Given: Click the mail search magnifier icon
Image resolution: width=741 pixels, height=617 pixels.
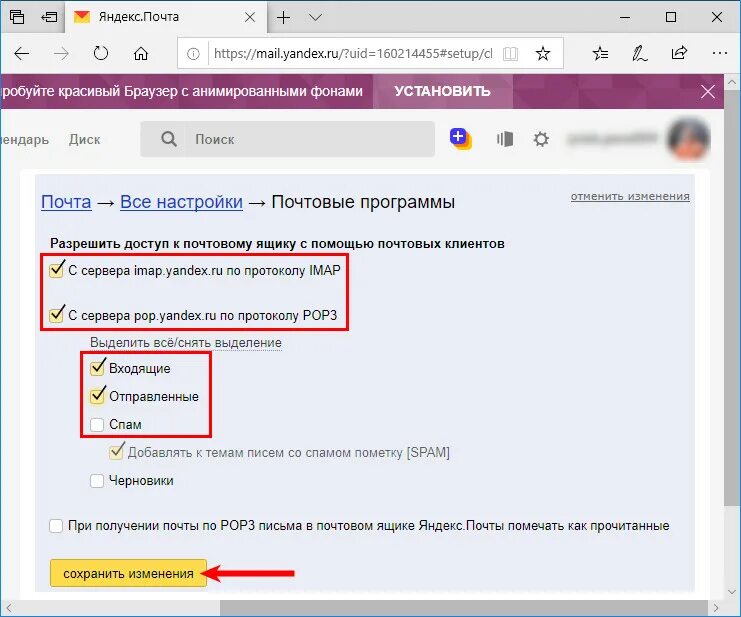Looking at the screenshot, I should click(169, 139).
